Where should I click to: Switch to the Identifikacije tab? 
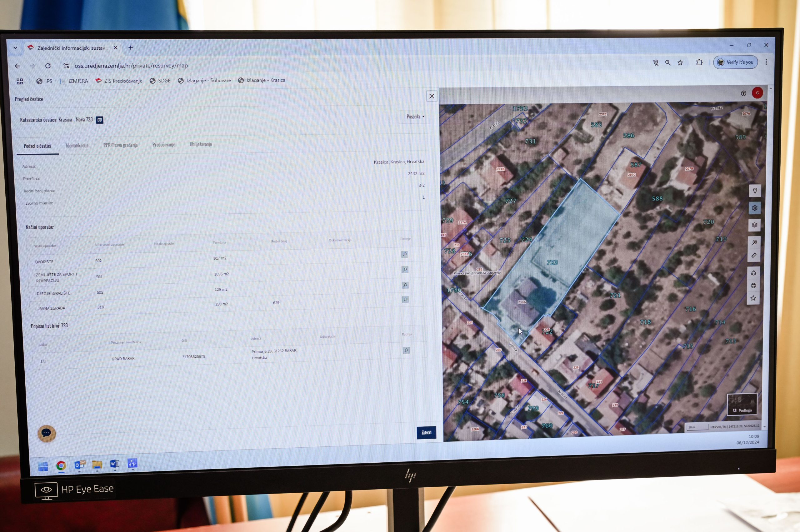77,146
